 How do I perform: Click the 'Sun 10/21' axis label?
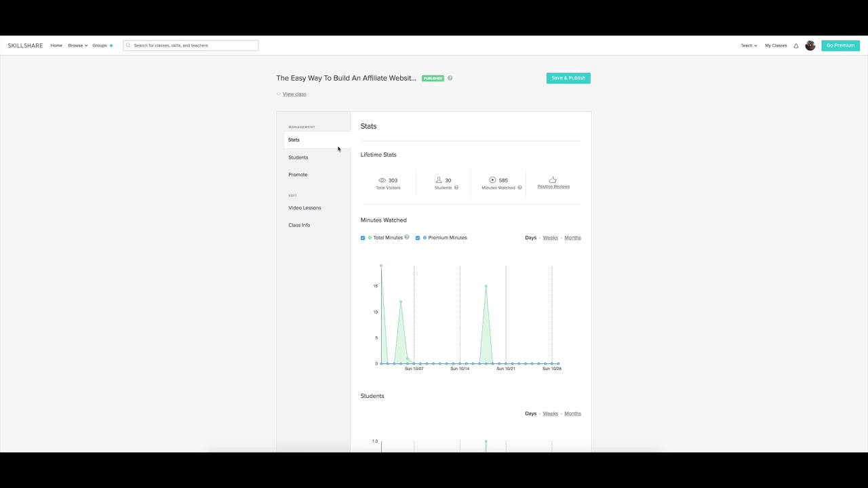[x=506, y=369]
